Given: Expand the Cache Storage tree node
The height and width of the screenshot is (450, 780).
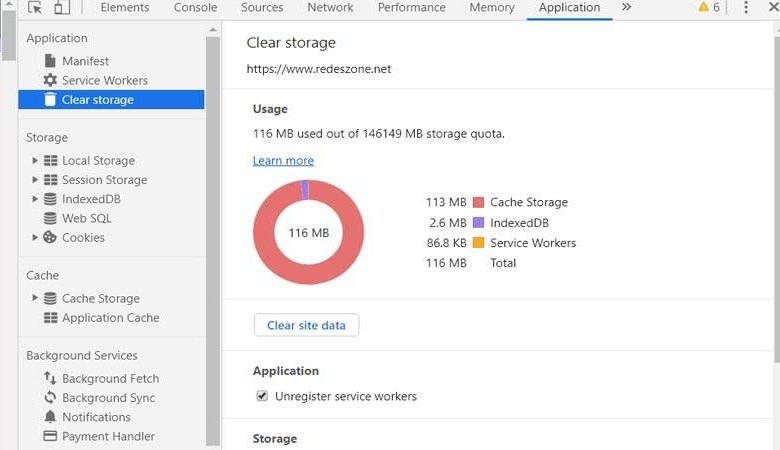Looking at the screenshot, I should coord(35,298).
